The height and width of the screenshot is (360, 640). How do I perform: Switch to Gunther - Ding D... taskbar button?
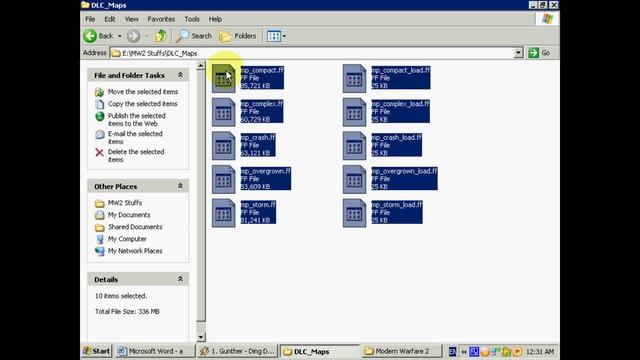pyautogui.click(x=238, y=351)
